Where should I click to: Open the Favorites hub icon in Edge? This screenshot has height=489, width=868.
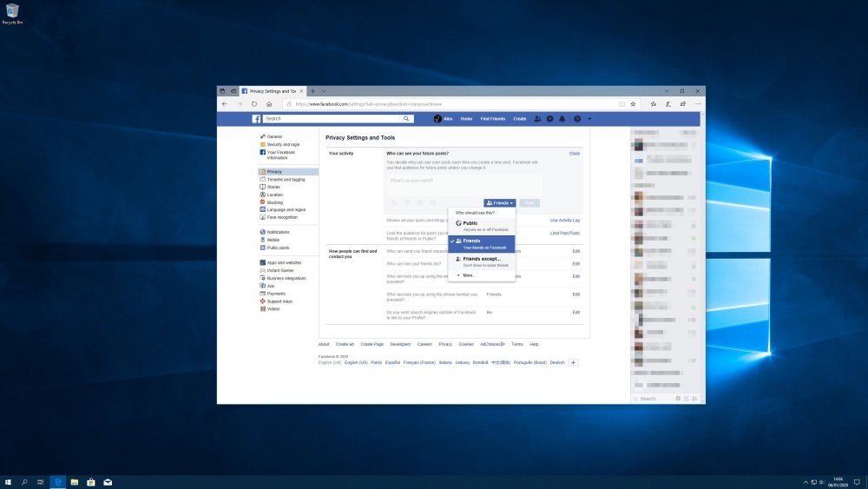[x=654, y=104]
